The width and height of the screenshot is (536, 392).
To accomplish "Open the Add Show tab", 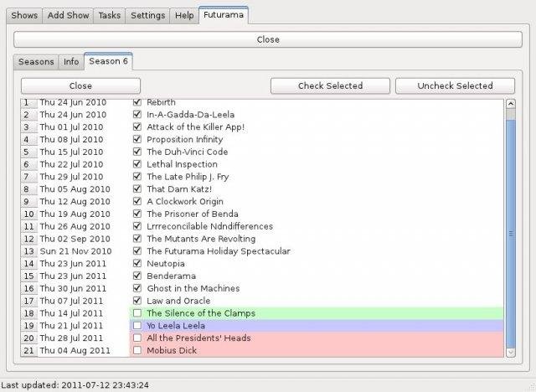I will [x=68, y=16].
